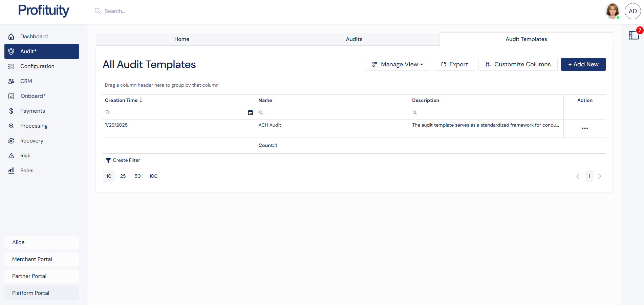Click Create Filter below the table

tap(126, 160)
